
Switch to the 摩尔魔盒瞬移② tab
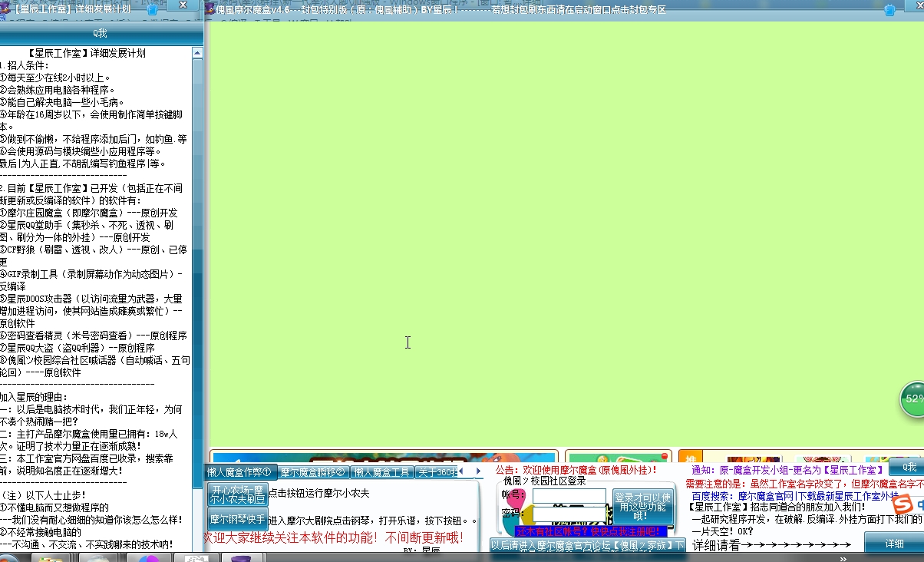pyautogui.click(x=312, y=472)
